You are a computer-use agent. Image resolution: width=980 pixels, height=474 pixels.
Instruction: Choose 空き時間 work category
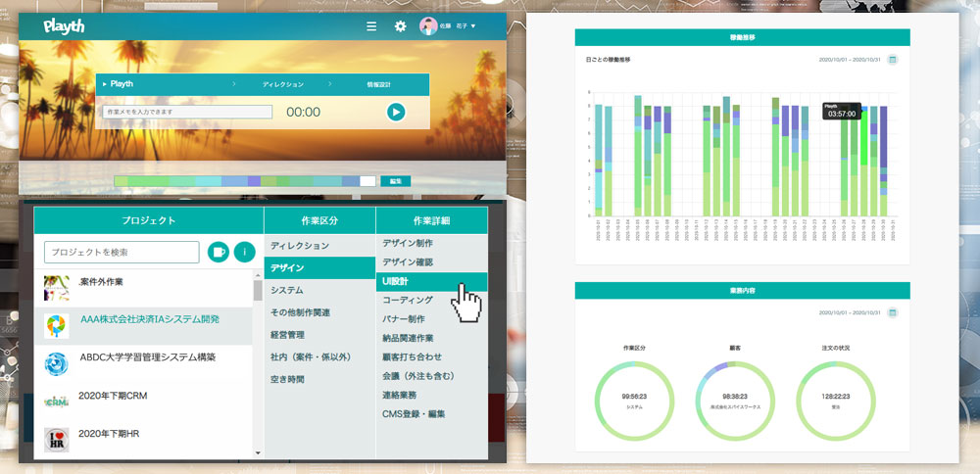319,379
